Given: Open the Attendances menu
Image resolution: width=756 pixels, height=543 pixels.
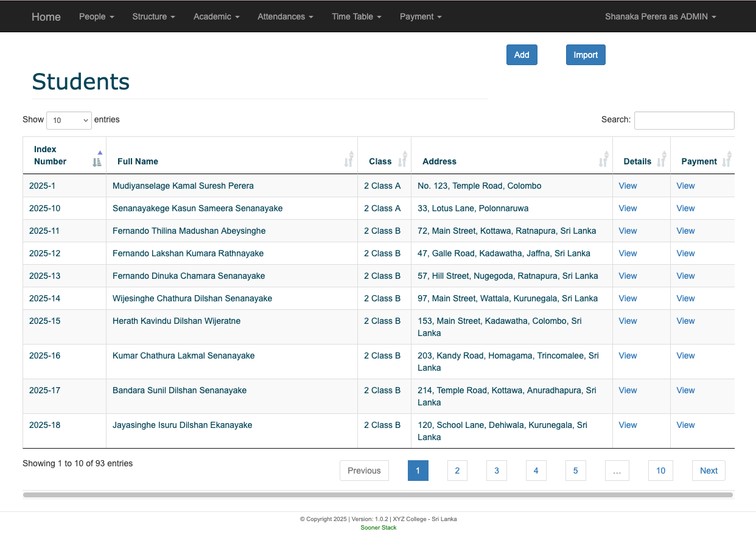Looking at the screenshot, I should (285, 16).
